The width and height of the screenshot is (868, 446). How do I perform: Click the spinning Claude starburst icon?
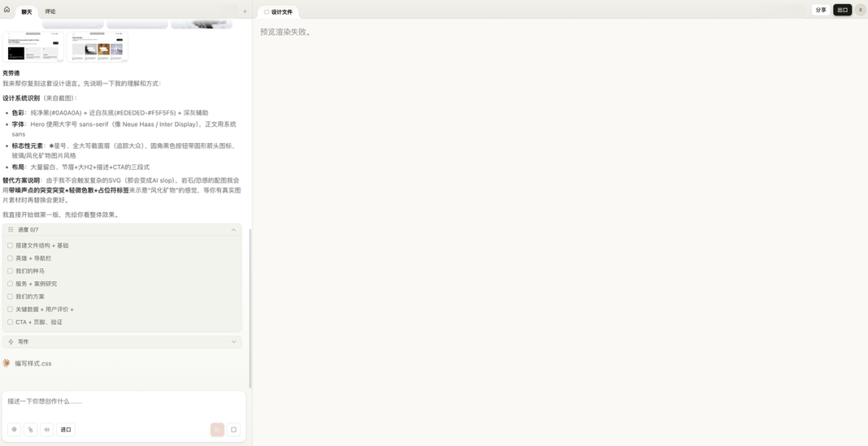point(6,363)
